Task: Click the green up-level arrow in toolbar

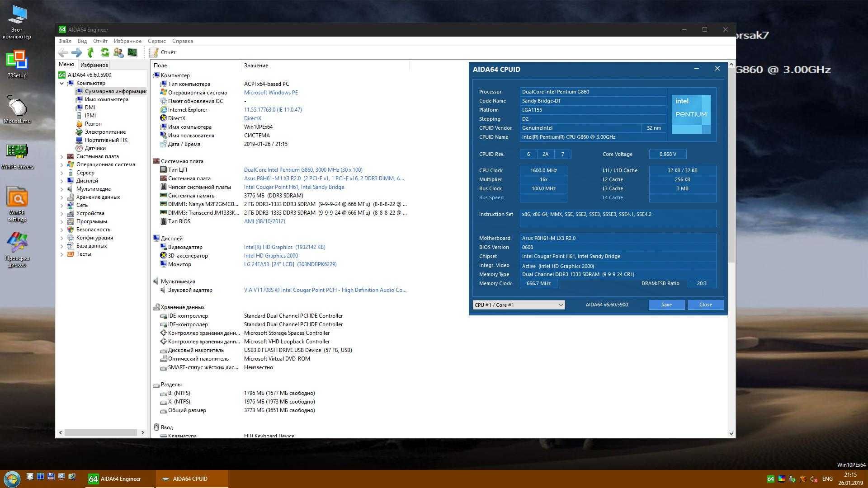Action: 91,52
